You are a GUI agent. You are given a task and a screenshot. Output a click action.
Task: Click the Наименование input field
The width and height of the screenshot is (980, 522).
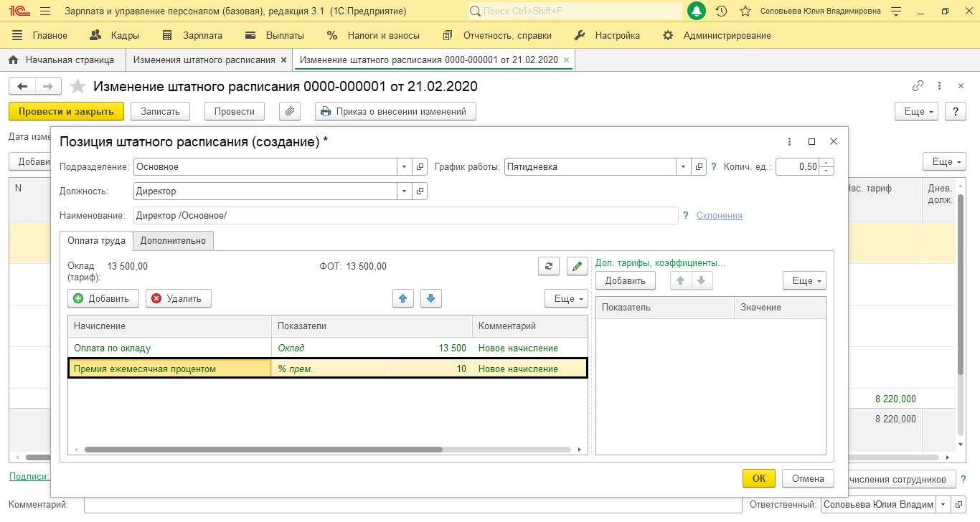[x=405, y=216]
